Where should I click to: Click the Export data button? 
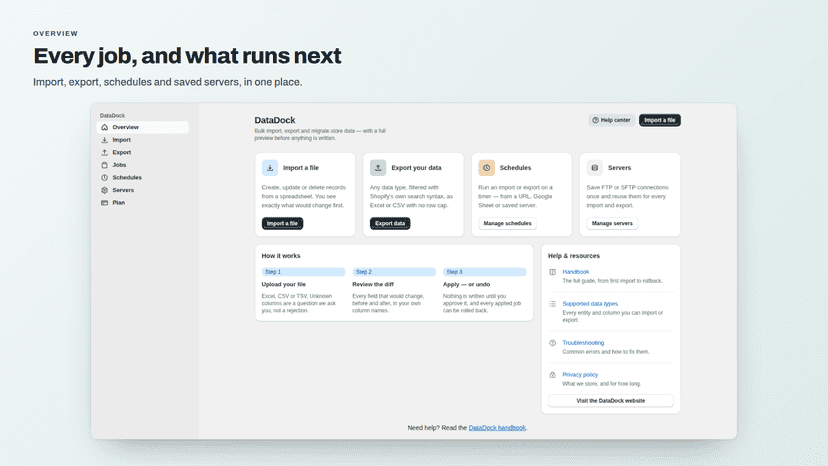pos(390,223)
